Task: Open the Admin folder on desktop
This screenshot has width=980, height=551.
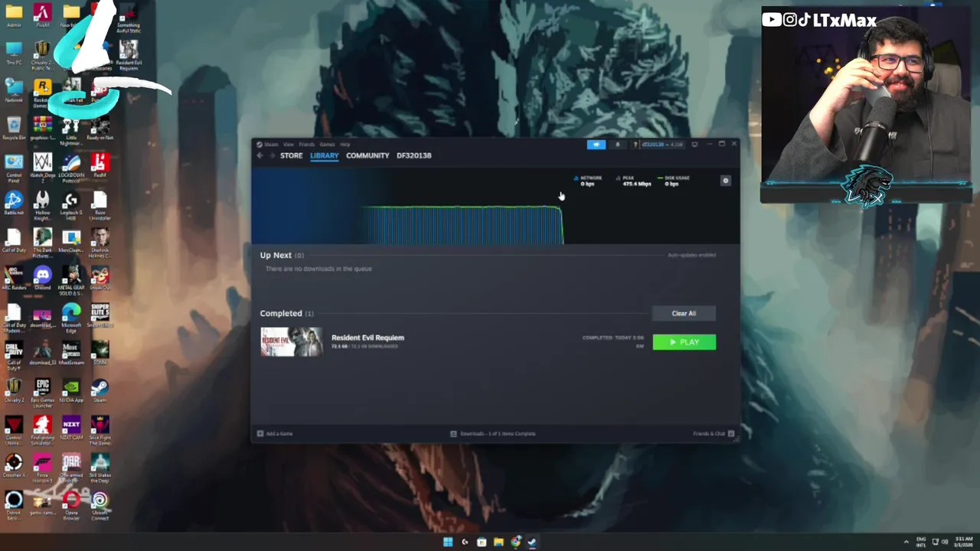Action: click(14, 16)
